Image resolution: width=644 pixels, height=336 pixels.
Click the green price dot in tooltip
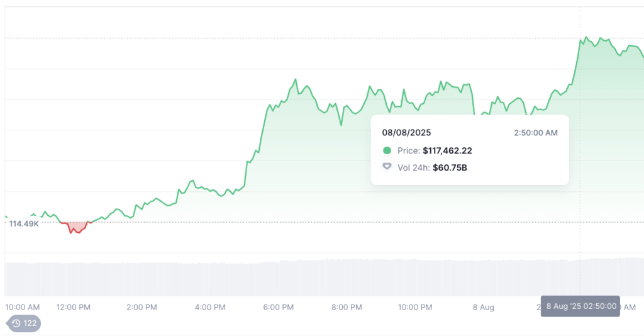tap(387, 150)
